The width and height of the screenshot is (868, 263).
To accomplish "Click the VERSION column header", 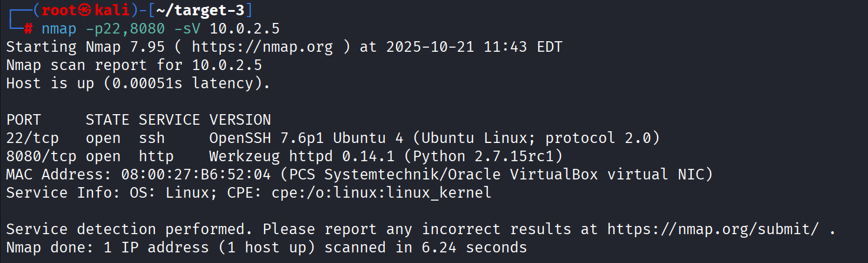I will [x=240, y=120].
